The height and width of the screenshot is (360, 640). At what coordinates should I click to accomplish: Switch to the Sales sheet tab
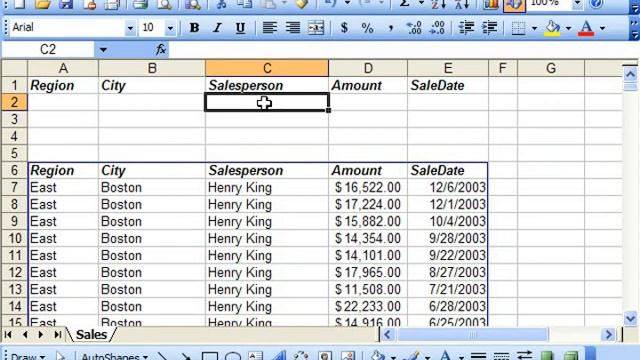click(x=91, y=335)
